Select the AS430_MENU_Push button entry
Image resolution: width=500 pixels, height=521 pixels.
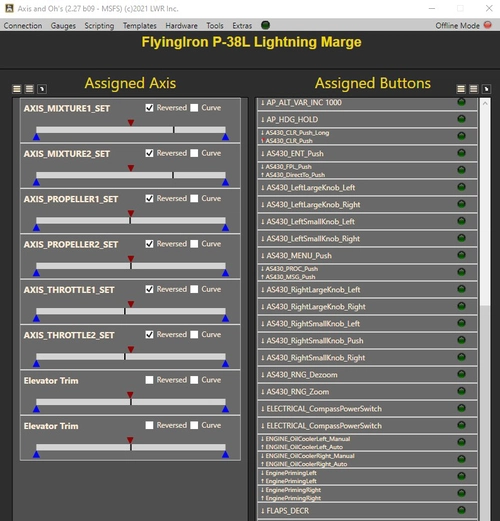coord(367,255)
